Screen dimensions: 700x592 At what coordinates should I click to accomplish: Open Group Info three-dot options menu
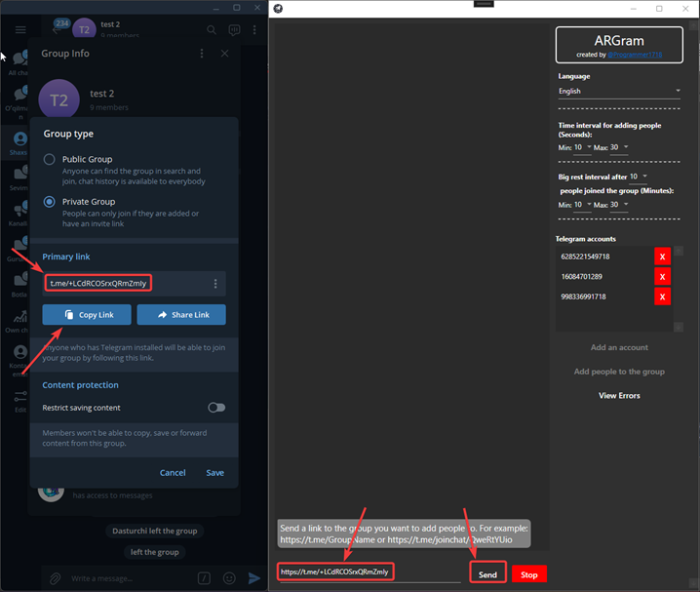coord(202,54)
